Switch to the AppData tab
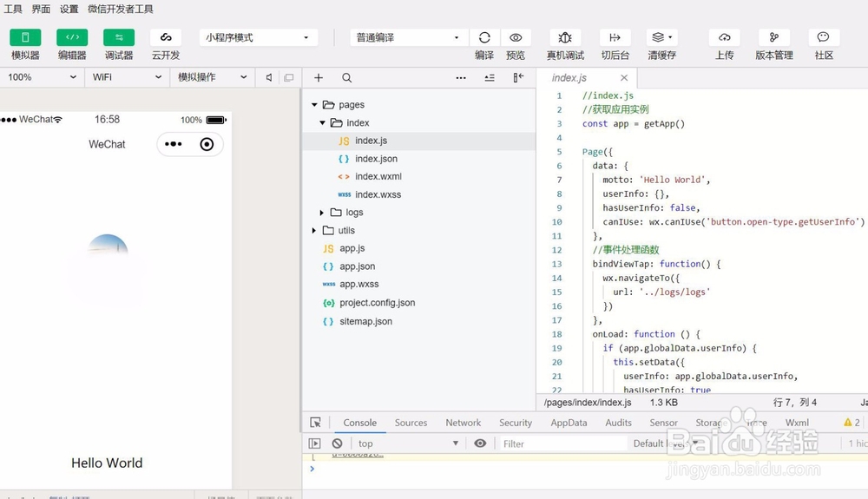The height and width of the screenshot is (499, 868). pos(569,423)
